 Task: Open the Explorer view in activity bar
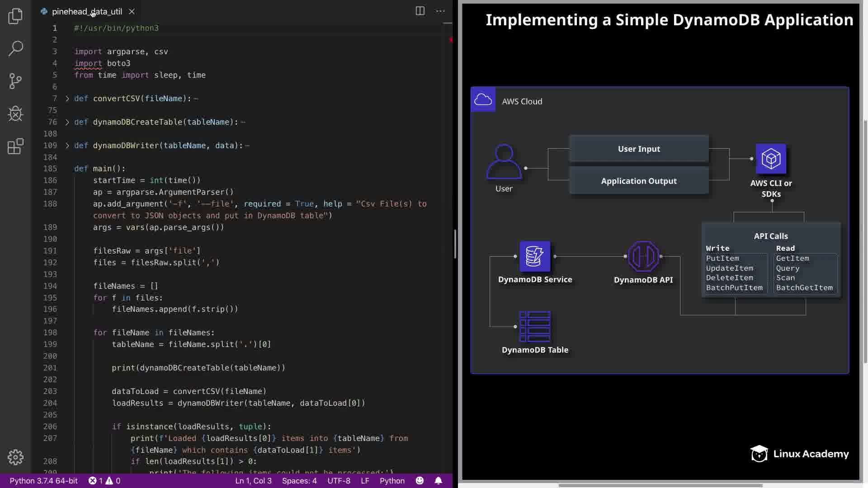(15, 16)
